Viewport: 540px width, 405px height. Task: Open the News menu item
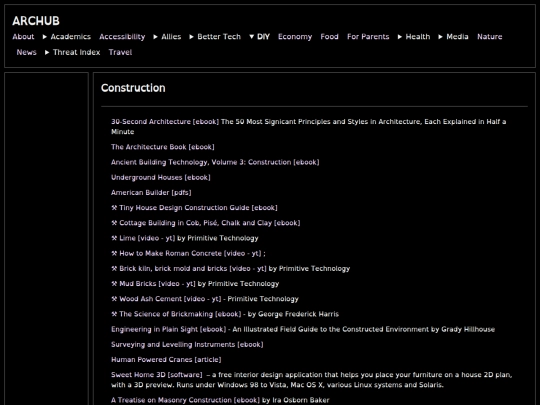tap(27, 52)
